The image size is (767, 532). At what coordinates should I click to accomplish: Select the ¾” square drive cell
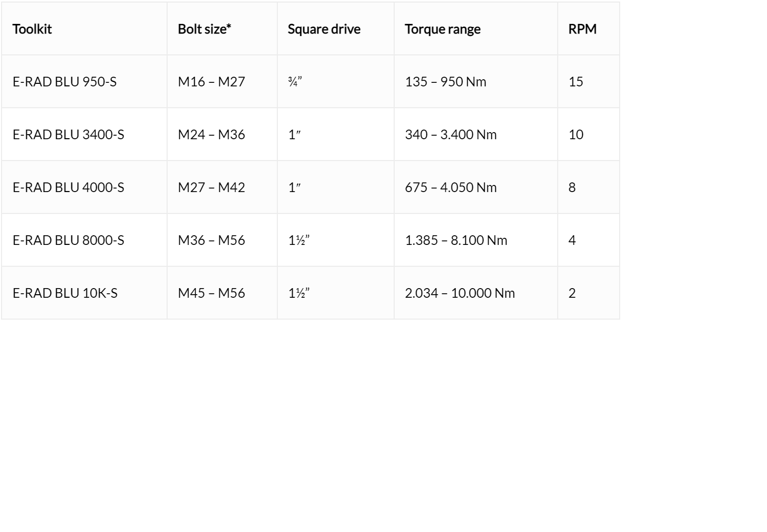[x=336, y=81]
